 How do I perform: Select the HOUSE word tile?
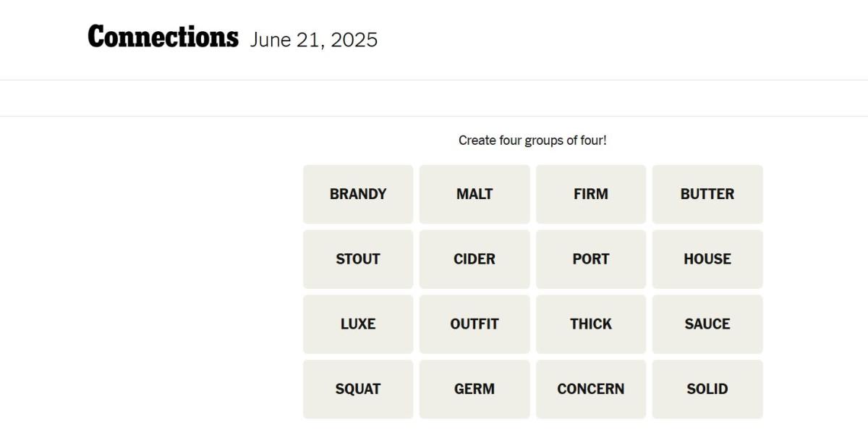click(707, 259)
